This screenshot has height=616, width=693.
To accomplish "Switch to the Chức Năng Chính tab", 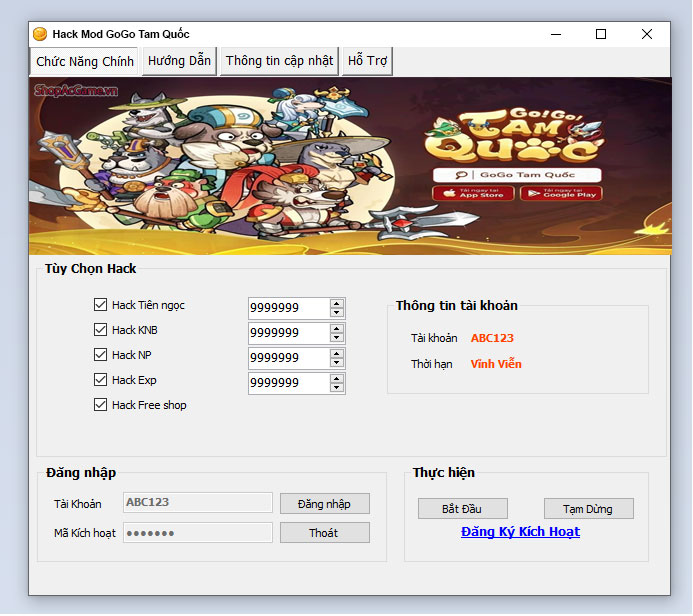I will [x=84, y=61].
